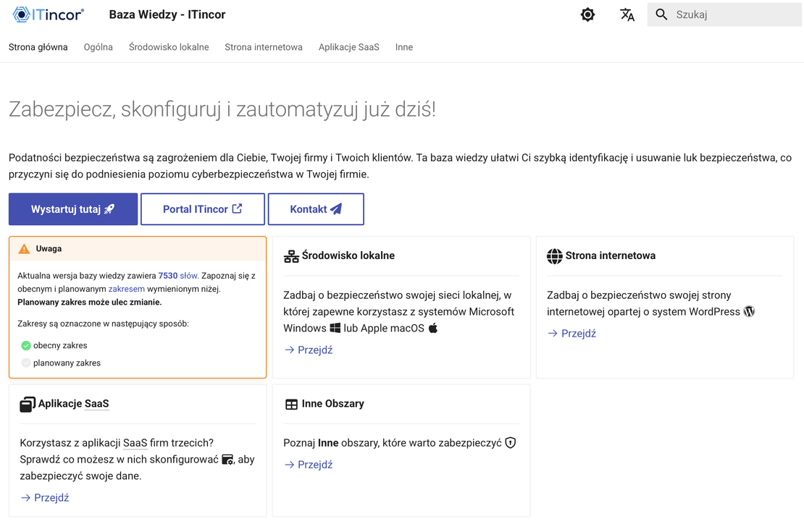This screenshot has height=532, width=804.
Task: Click the wallet icon beside Aplikacje SaaS
Action: (x=28, y=404)
